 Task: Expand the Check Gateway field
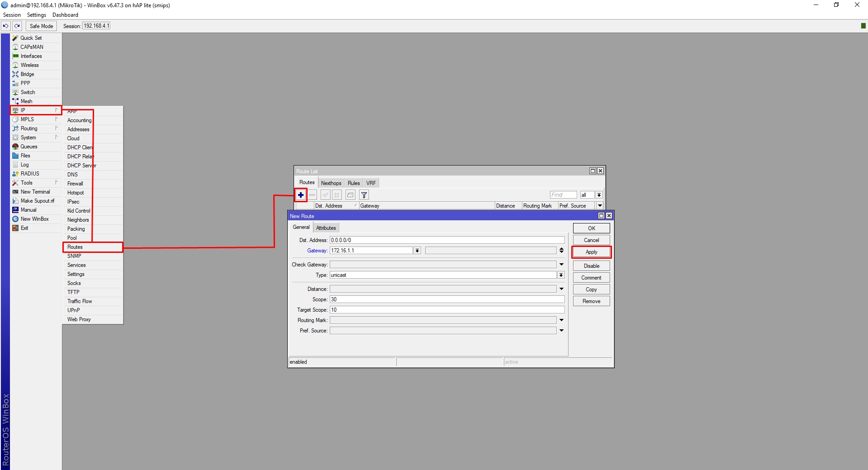point(561,265)
